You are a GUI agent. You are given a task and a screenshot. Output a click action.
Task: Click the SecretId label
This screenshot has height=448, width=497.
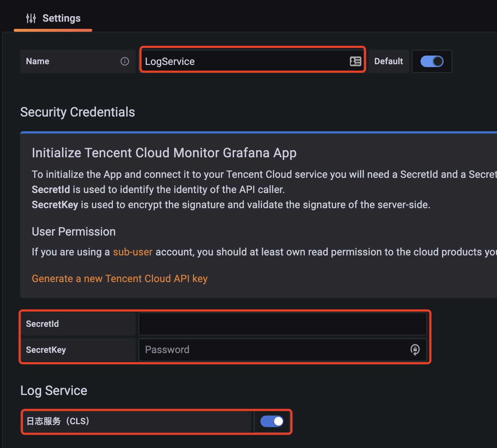42,324
